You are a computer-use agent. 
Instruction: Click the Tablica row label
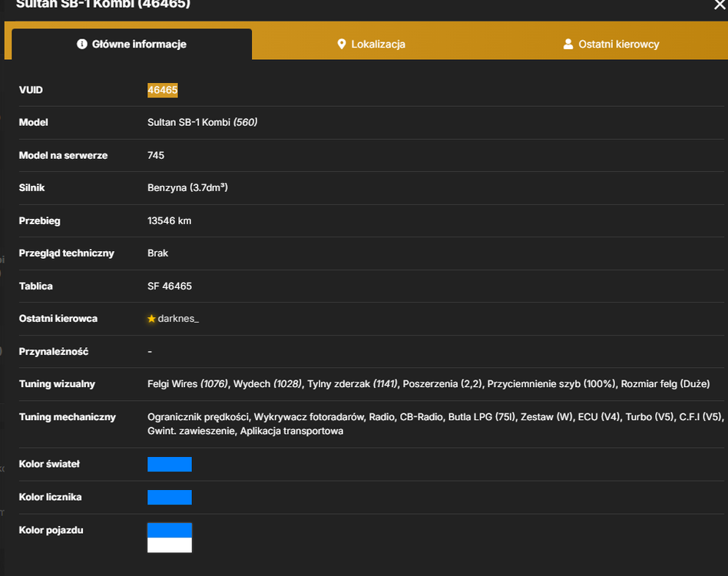pyautogui.click(x=36, y=286)
